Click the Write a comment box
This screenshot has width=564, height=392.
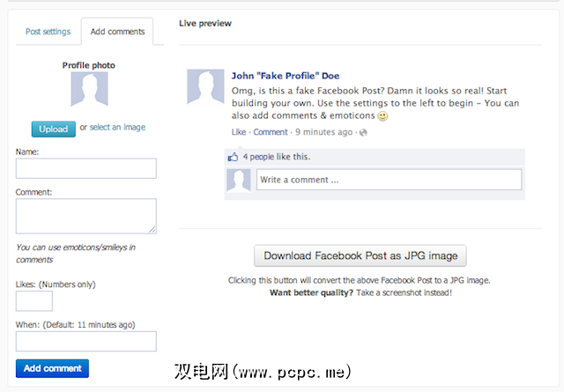coord(389,180)
